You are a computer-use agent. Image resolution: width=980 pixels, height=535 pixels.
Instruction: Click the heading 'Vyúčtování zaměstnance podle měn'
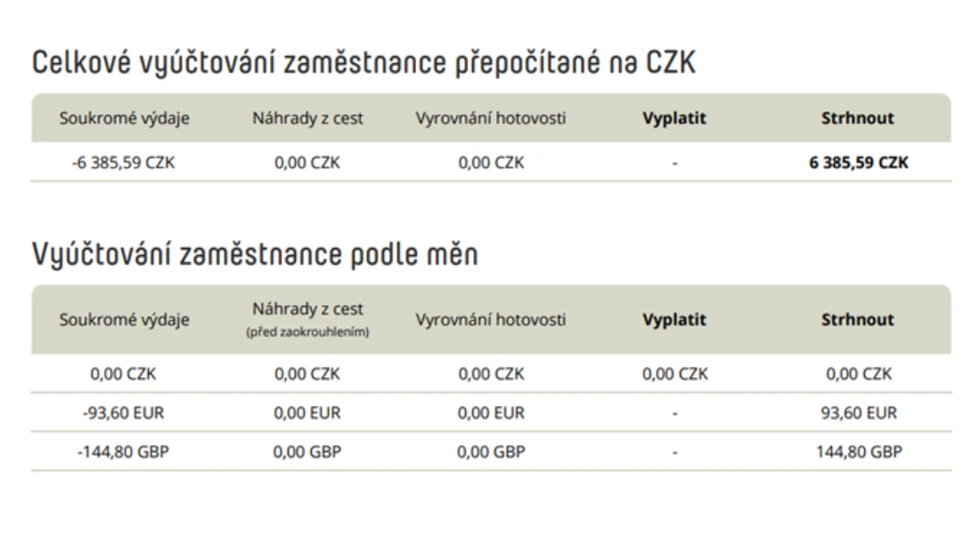click(255, 255)
